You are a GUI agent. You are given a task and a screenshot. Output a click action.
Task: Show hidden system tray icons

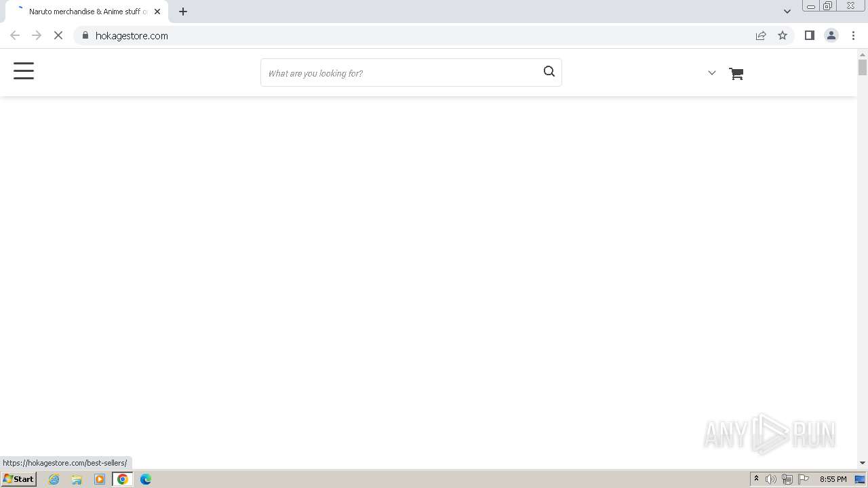pos(756,479)
